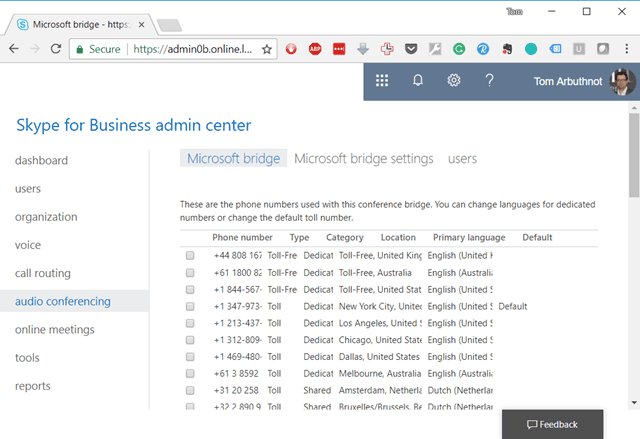640x439 pixels.
Task: Open call routing in the sidebar
Action: (43, 273)
